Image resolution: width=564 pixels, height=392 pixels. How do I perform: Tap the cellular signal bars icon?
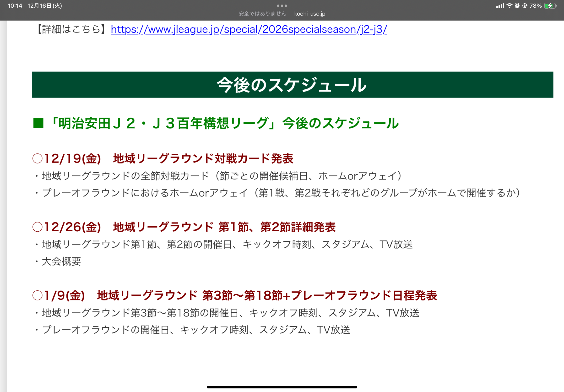[500, 6]
